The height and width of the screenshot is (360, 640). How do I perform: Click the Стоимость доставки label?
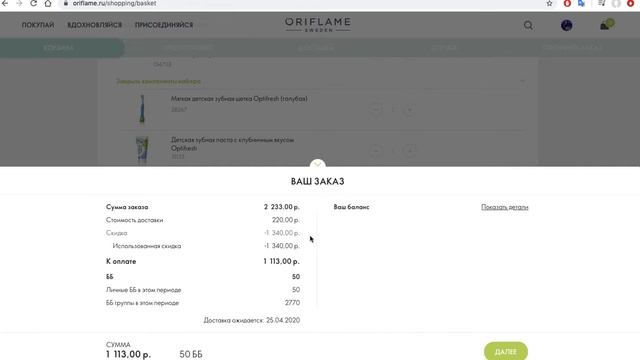pos(134,220)
